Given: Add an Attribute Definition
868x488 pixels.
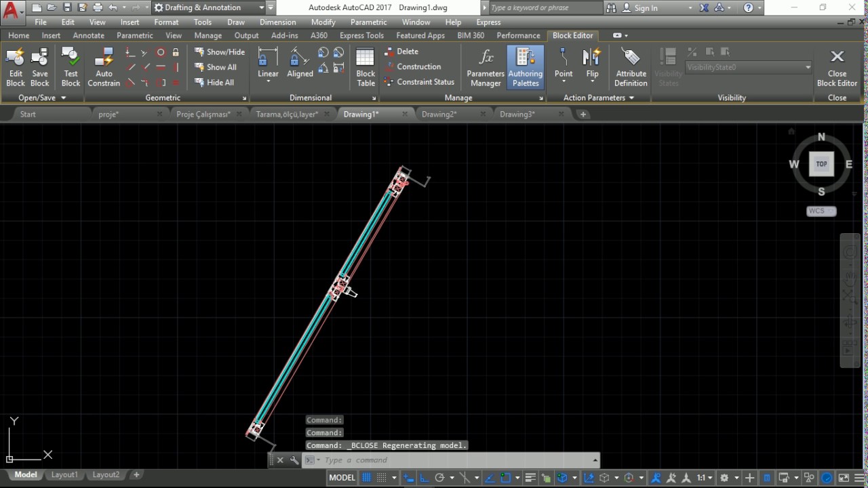Looking at the screenshot, I should pyautogui.click(x=631, y=67).
